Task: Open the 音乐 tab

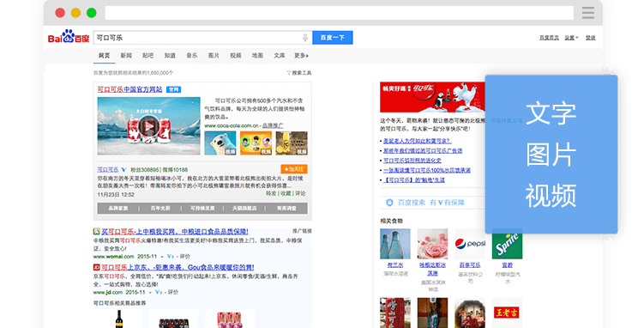Action: coord(192,56)
